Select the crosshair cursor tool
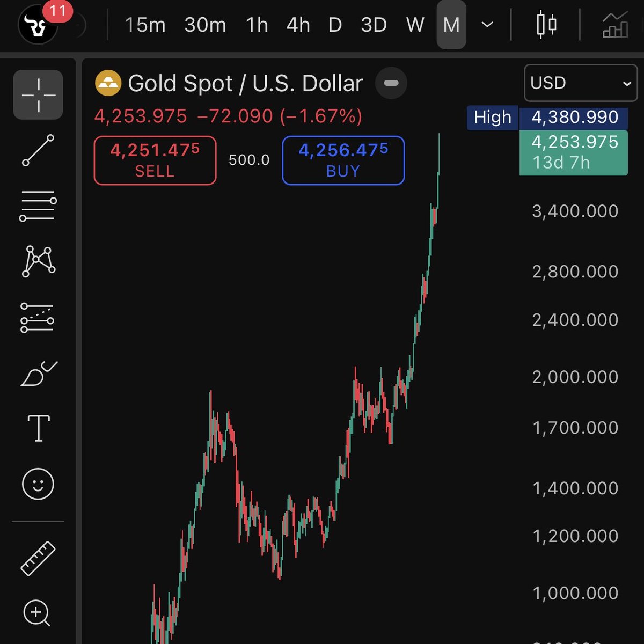This screenshot has width=644, height=644. (x=38, y=94)
